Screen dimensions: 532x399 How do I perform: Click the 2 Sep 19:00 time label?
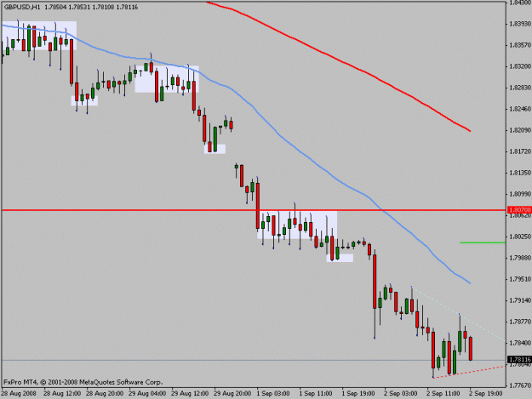485,394
